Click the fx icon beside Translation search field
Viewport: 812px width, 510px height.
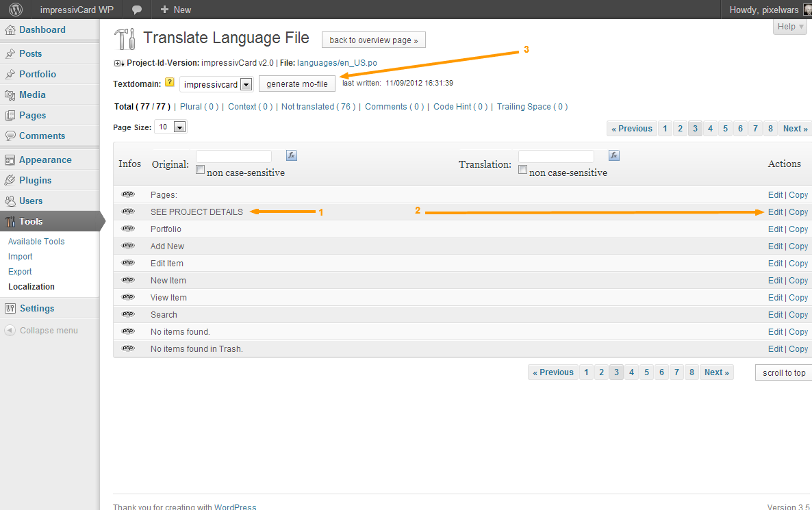click(x=614, y=155)
